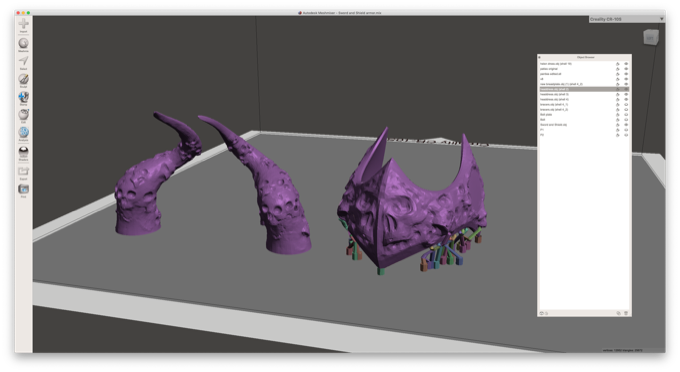Select new breastplate.obj in Object Browser
Screen dimensions: 680x372
coord(584,84)
